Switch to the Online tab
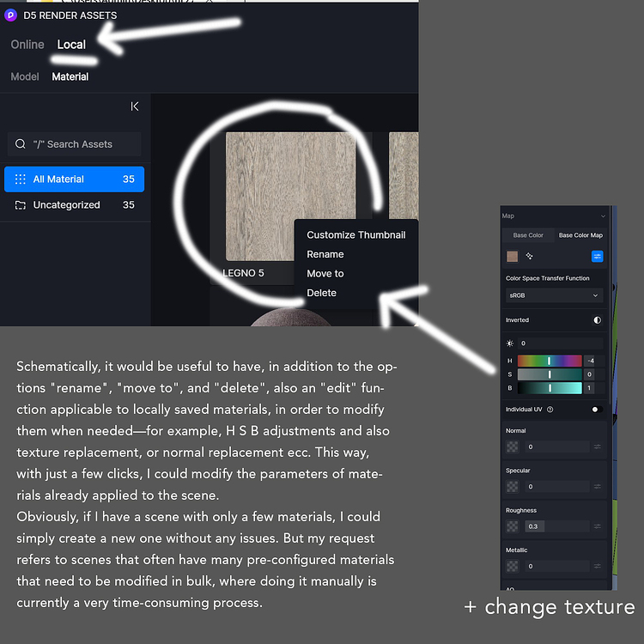The width and height of the screenshot is (644, 644). point(27,45)
